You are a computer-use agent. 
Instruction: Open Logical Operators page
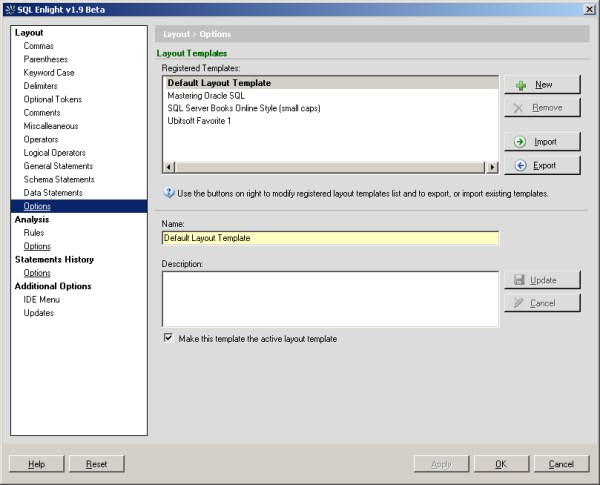click(55, 153)
